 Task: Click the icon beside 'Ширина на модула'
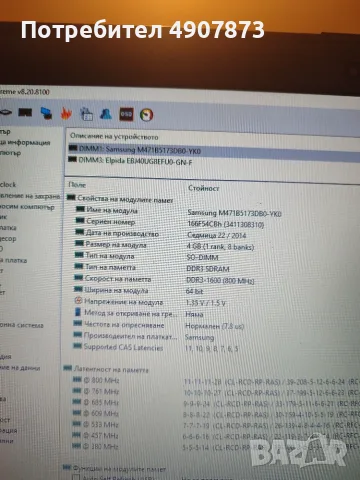78,289
